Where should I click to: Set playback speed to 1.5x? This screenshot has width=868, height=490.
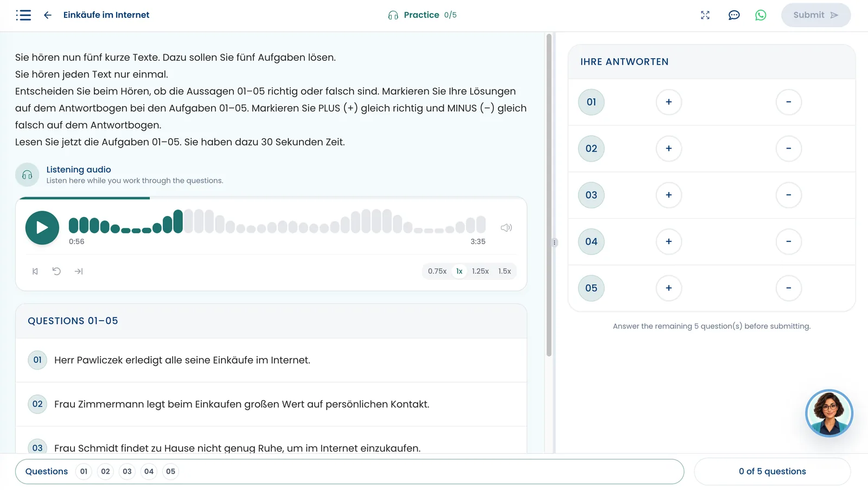505,271
